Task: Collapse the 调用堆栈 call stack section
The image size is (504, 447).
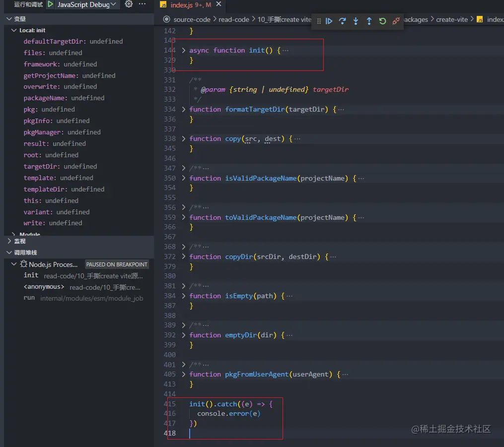Action: (9, 253)
